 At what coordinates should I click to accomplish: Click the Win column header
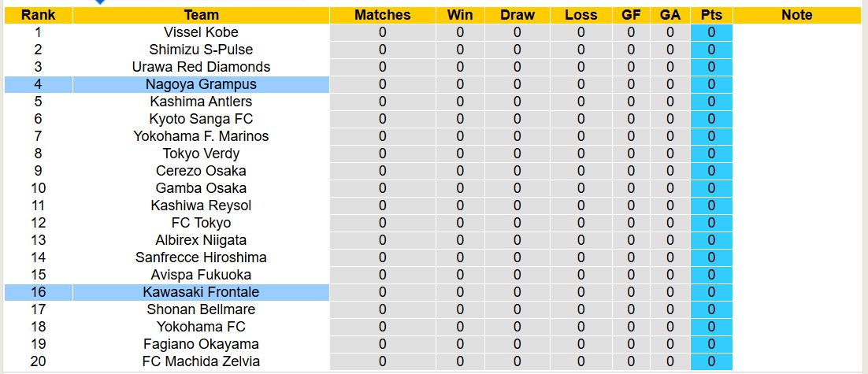[x=460, y=15]
